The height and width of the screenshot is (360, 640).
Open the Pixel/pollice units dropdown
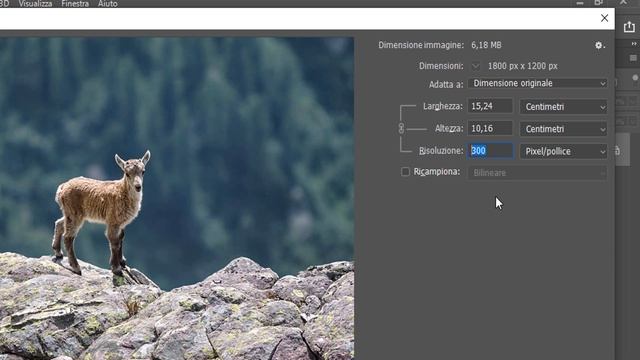(563, 151)
